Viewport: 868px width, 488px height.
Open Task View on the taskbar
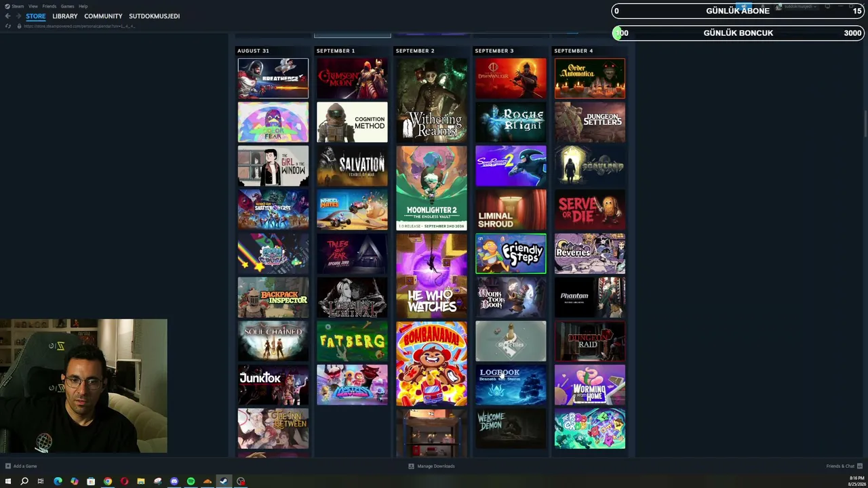click(x=41, y=481)
